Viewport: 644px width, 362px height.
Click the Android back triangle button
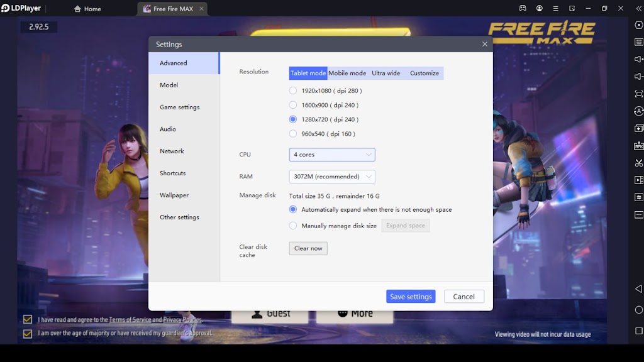tap(639, 289)
